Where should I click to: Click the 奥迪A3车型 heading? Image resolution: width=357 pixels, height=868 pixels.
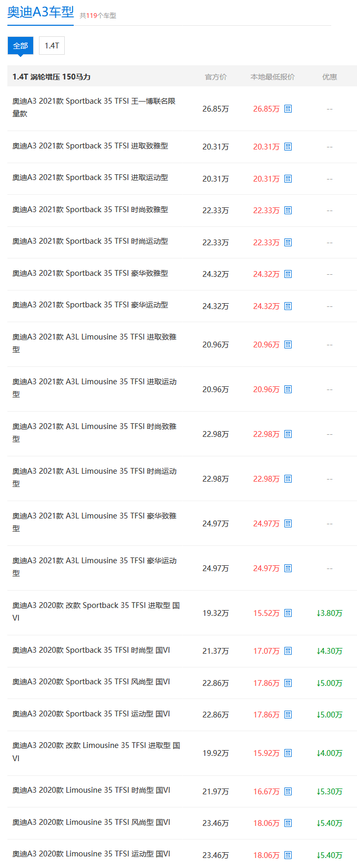pos(41,12)
